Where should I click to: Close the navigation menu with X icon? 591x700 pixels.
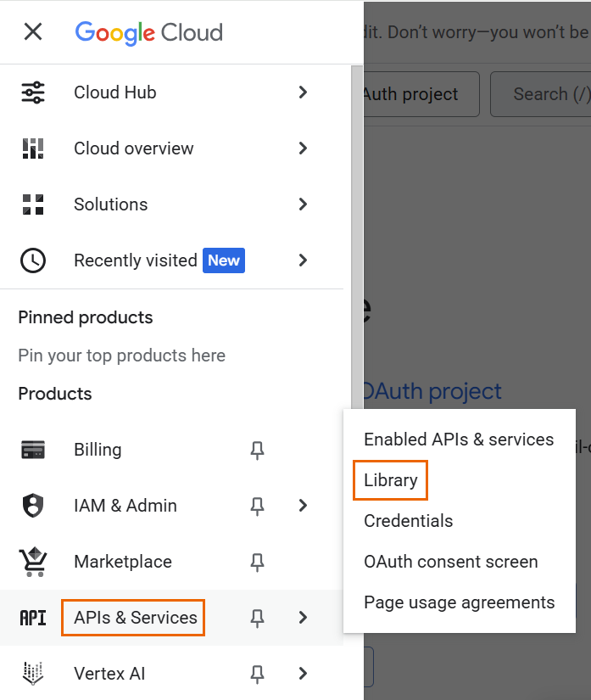click(33, 32)
